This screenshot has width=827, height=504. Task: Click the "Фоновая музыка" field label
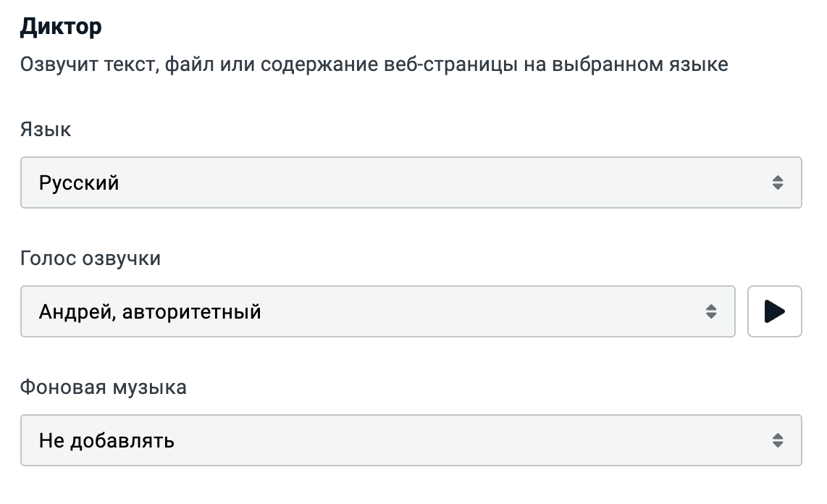(104, 387)
